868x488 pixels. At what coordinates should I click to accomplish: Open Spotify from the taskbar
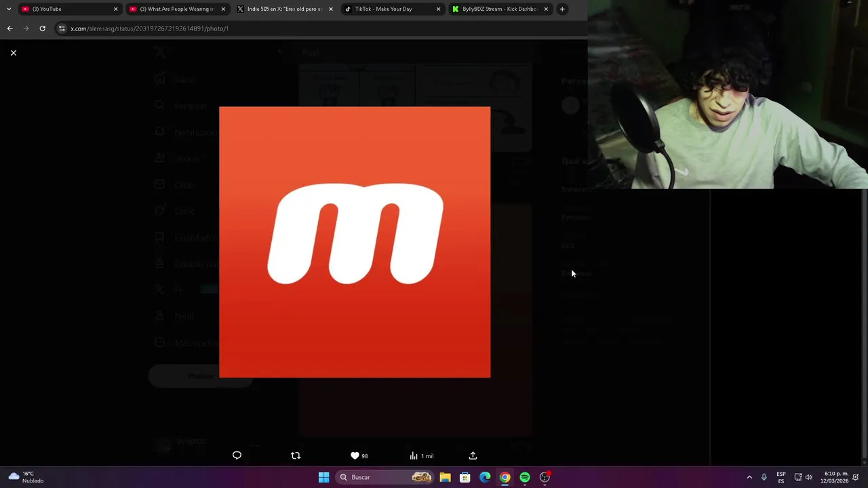click(525, 477)
